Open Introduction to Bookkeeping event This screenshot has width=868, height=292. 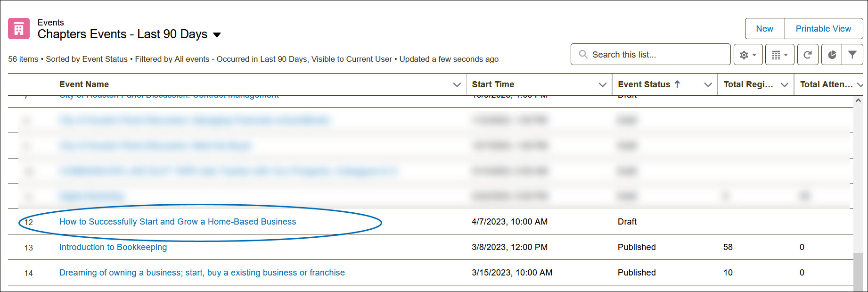[113, 247]
